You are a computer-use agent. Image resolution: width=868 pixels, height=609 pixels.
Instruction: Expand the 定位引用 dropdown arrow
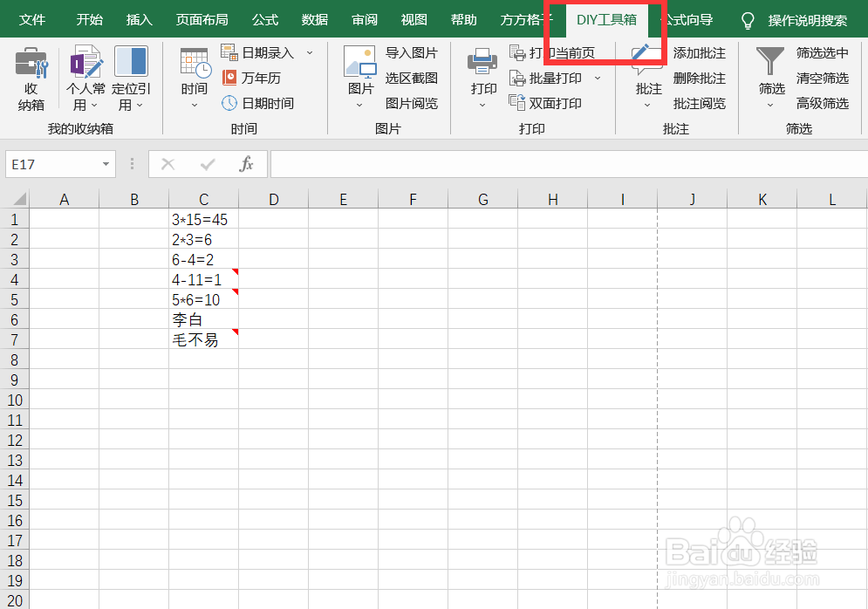point(140,106)
